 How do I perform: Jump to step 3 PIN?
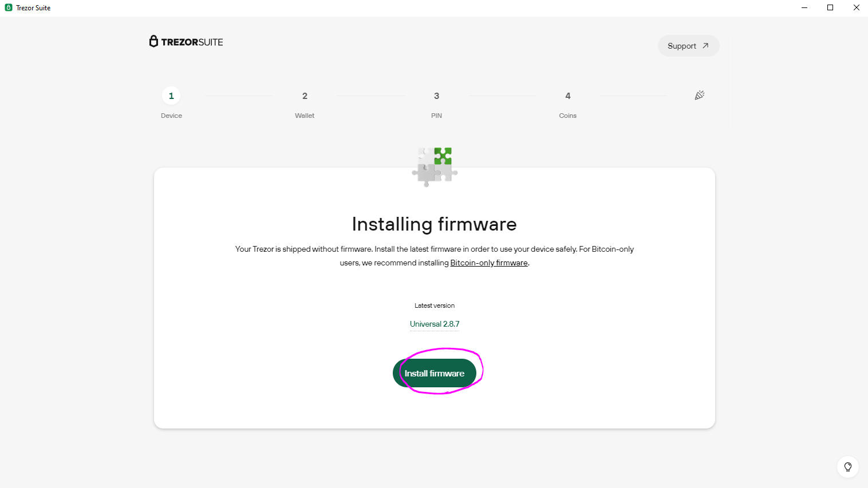(x=436, y=96)
